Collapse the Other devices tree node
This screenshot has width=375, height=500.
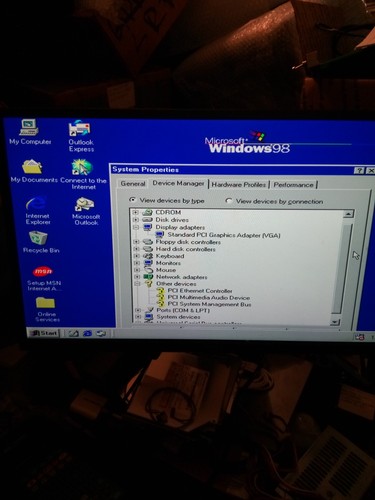coord(137,284)
